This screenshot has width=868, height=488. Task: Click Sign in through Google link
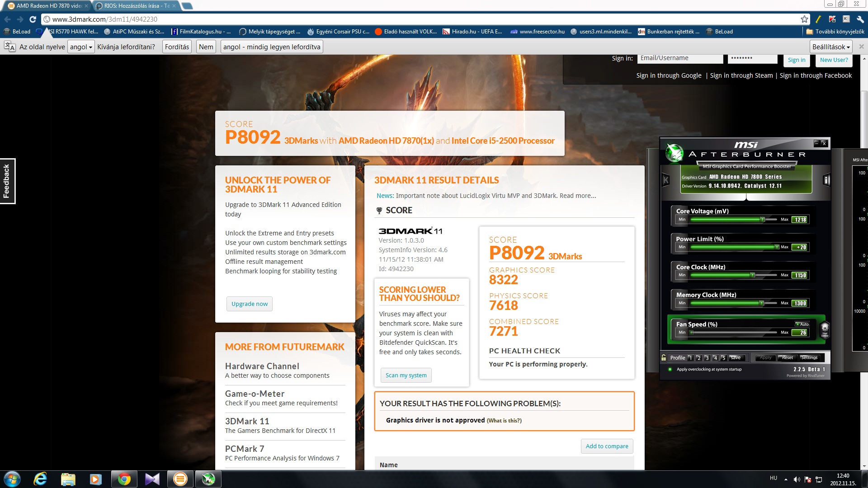click(x=669, y=75)
